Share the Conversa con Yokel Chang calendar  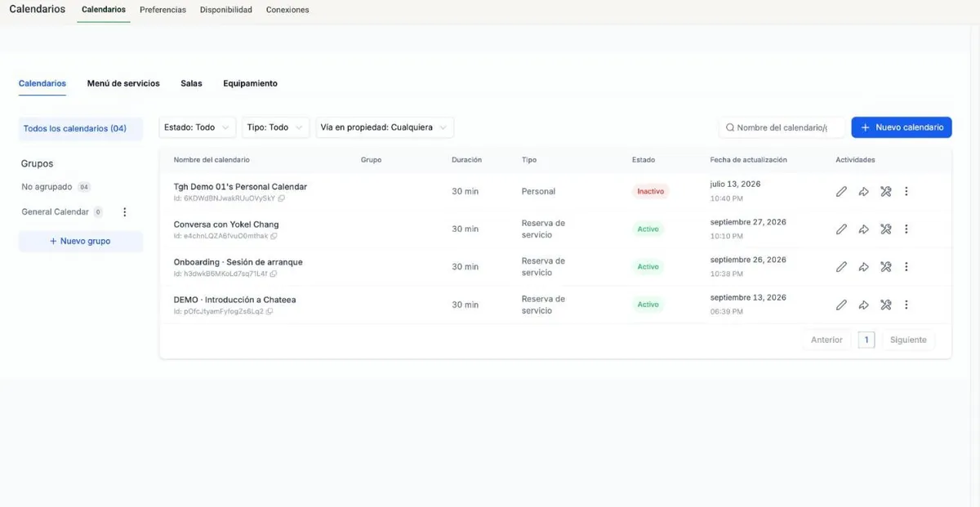[863, 229]
